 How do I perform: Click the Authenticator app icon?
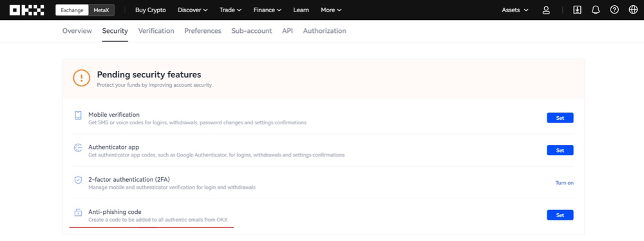78,148
